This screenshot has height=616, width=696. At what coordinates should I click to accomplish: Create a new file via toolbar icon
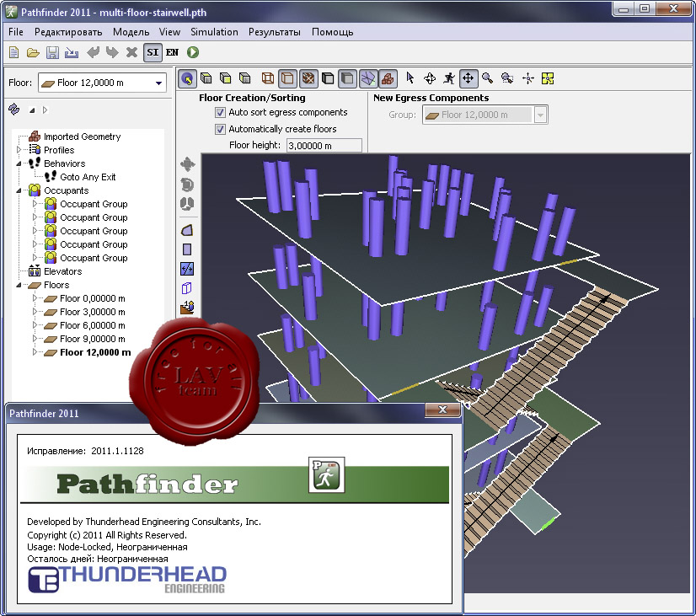(14, 52)
